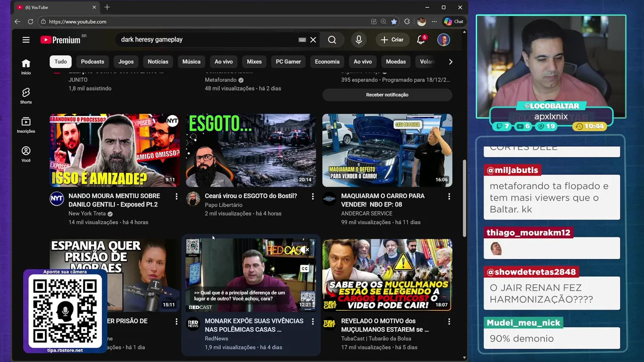The width and height of the screenshot is (644, 362).
Task: Select the Podcasts filter chip
Action: coord(93,61)
